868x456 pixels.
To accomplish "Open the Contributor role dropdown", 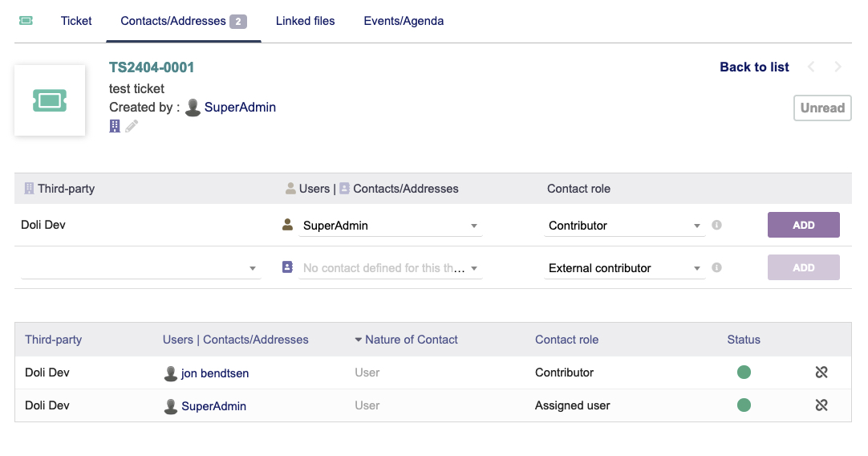I will [x=624, y=226].
